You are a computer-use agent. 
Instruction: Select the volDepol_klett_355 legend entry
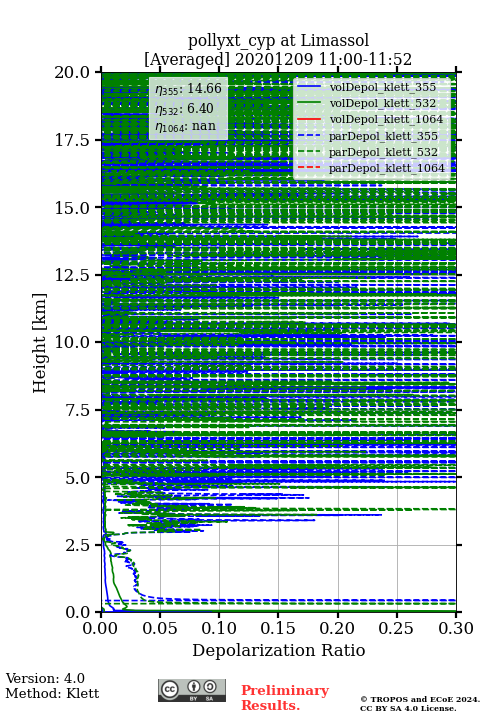tap(367, 87)
